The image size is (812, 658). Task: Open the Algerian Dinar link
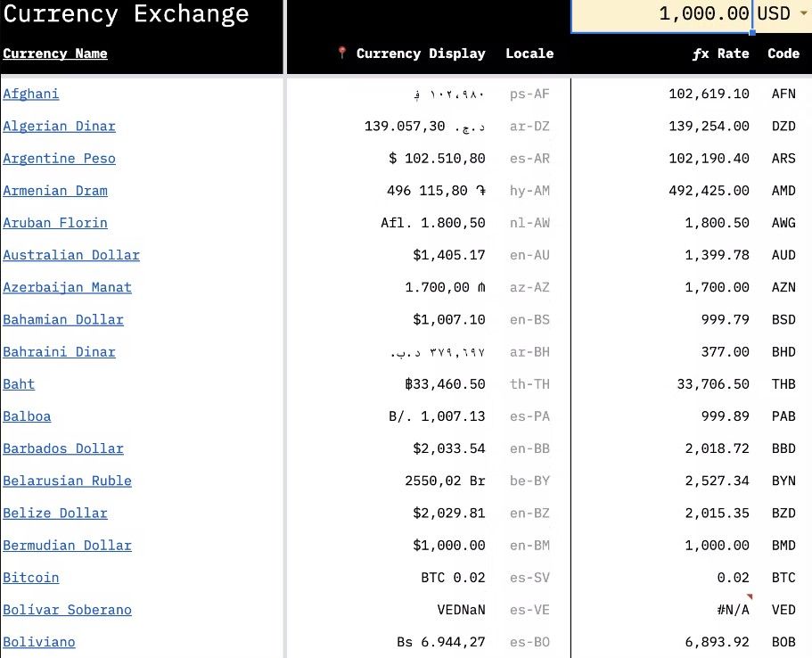click(59, 126)
